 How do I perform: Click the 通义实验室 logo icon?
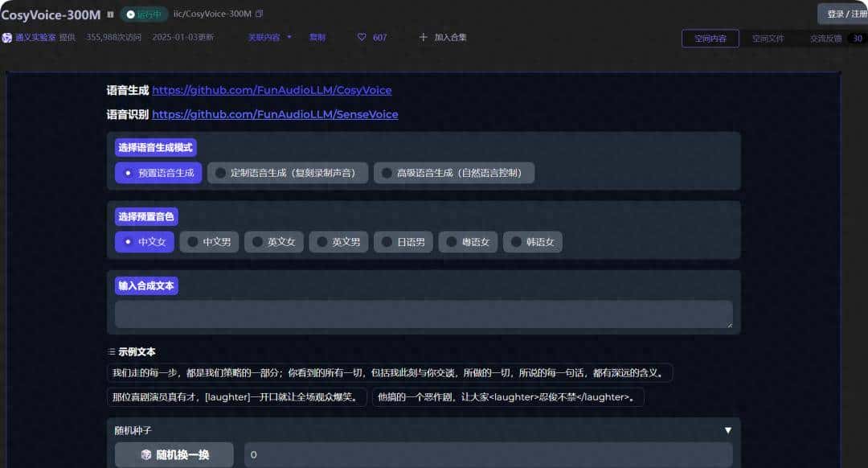pyautogui.click(x=7, y=36)
